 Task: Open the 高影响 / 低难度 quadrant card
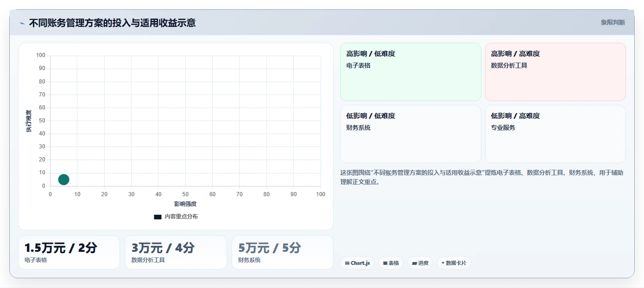tap(411, 72)
